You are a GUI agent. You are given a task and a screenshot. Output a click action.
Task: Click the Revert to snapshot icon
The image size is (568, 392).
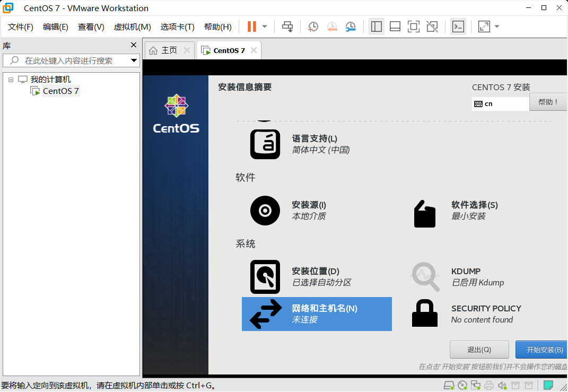[x=332, y=27]
